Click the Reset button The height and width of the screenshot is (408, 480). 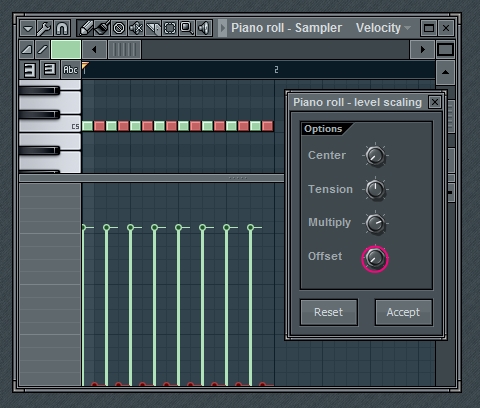point(329,312)
